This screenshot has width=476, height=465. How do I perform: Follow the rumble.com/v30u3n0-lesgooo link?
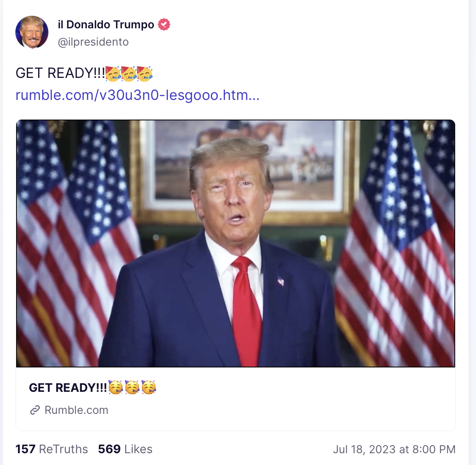pyautogui.click(x=138, y=95)
